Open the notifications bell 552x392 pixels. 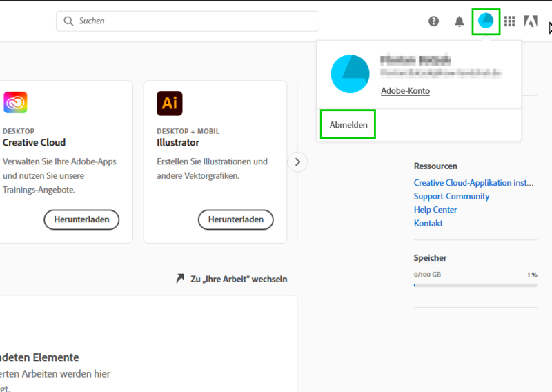(460, 21)
